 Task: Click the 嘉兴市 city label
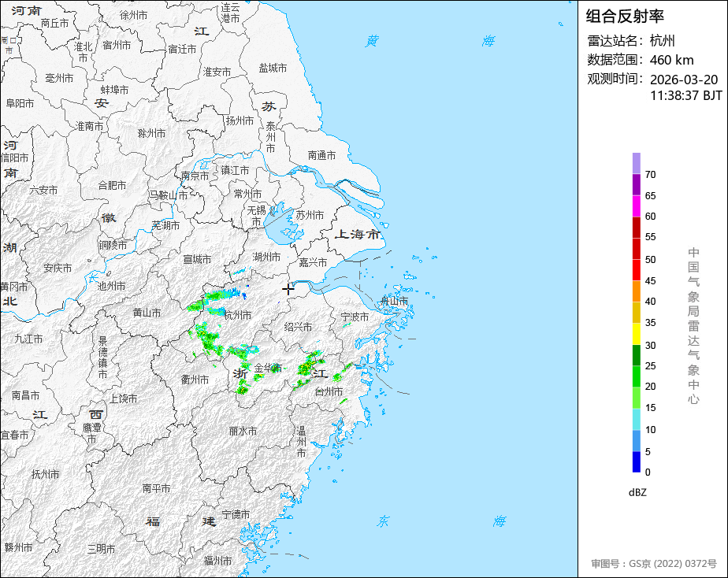coord(313,262)
